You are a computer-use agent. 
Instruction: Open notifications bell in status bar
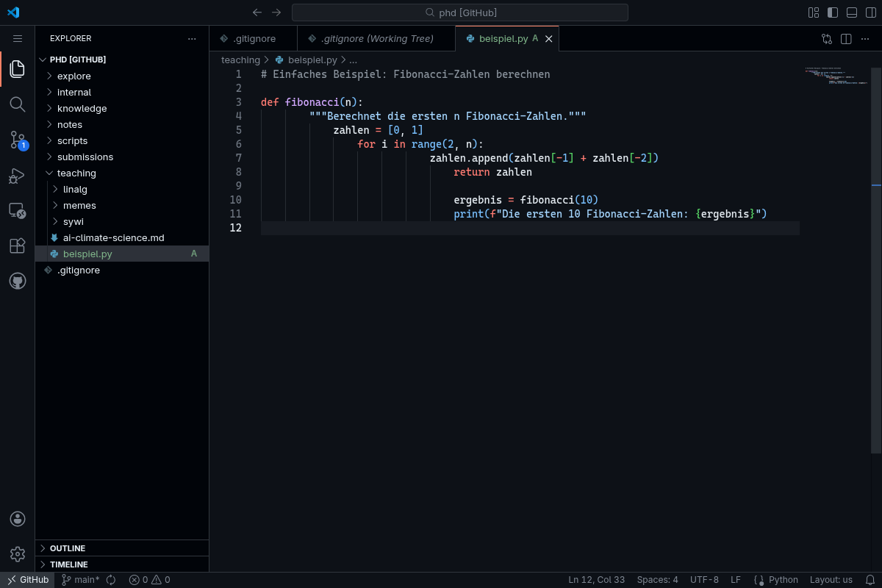tap(870, 580)
